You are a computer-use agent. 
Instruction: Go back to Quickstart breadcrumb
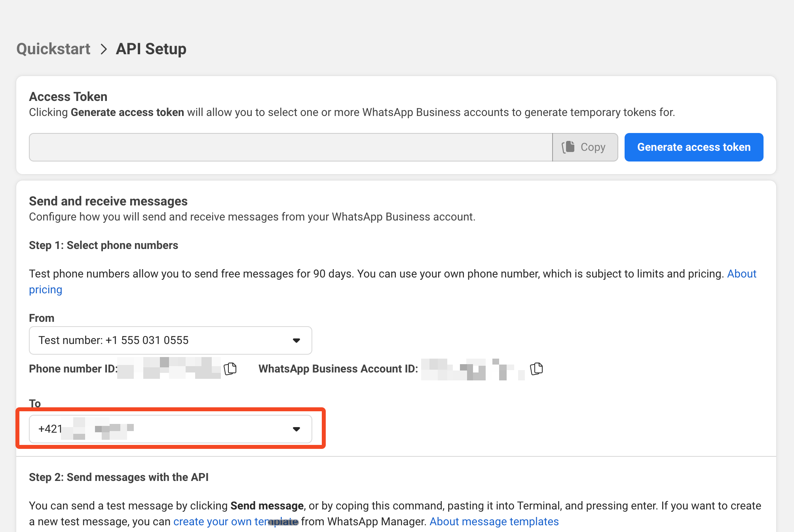53,49
